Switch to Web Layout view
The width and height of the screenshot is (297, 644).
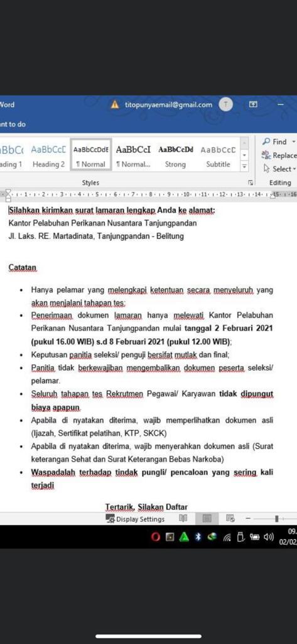click(230, 518)
